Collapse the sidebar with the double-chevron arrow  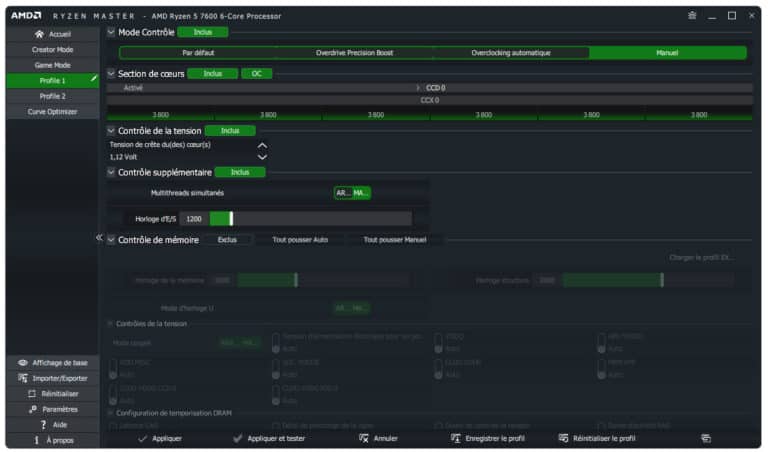point(99,238)
